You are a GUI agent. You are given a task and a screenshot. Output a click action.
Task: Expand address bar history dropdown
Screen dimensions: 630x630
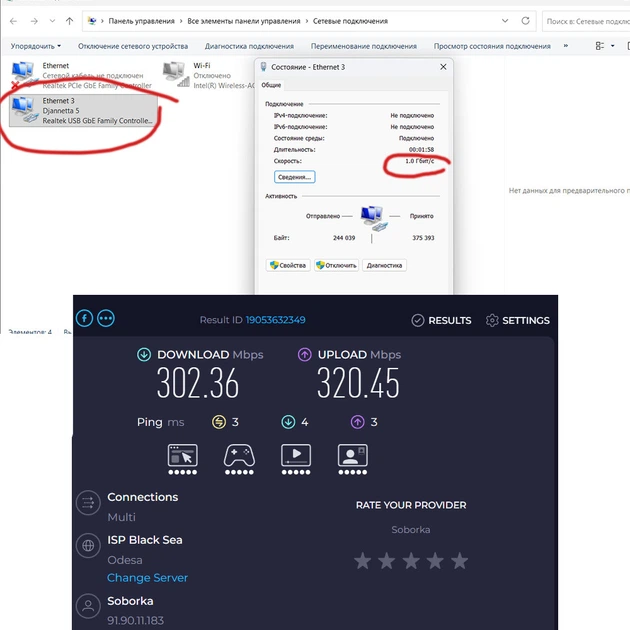[505, 21]
